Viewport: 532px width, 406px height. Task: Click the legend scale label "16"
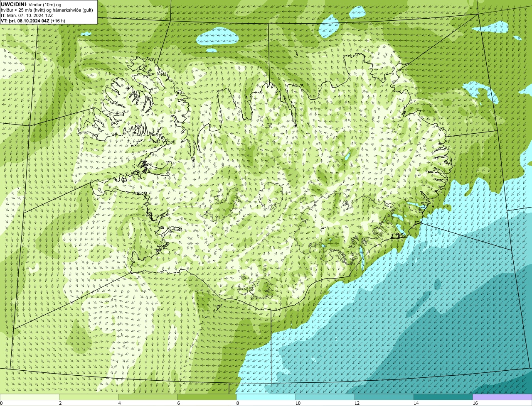pos(475,403)
